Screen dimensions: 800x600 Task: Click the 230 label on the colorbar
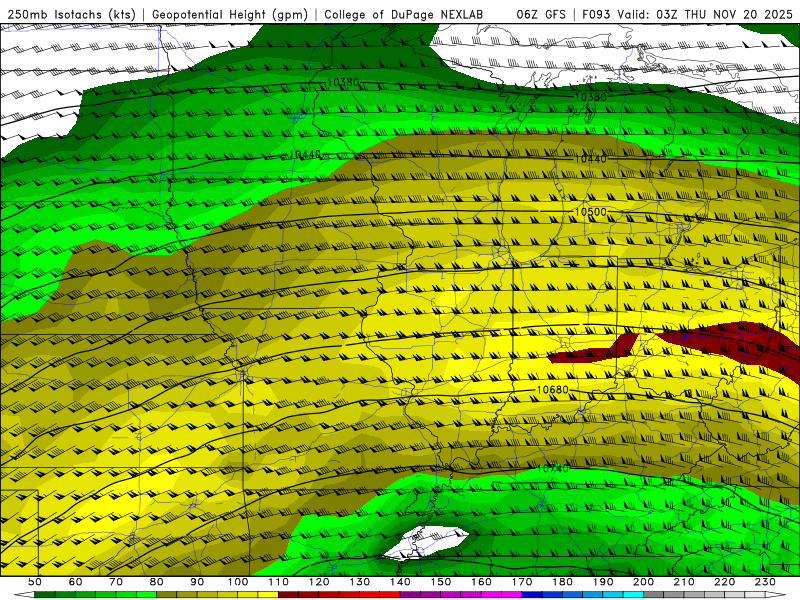(x=765, y=582)
